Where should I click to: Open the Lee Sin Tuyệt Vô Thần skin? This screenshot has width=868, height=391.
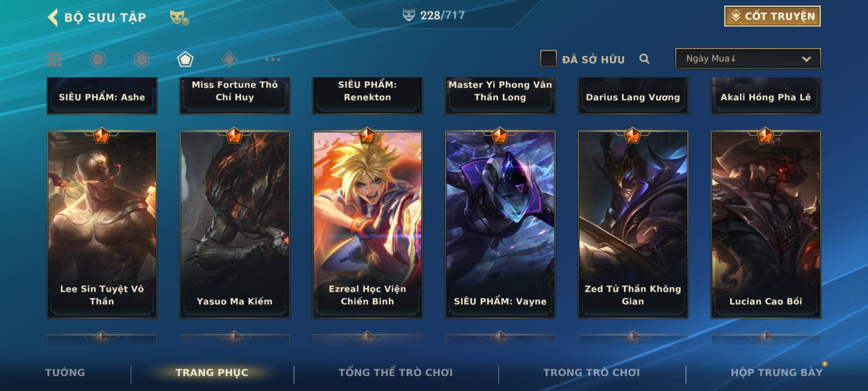[x=102, y=224]
